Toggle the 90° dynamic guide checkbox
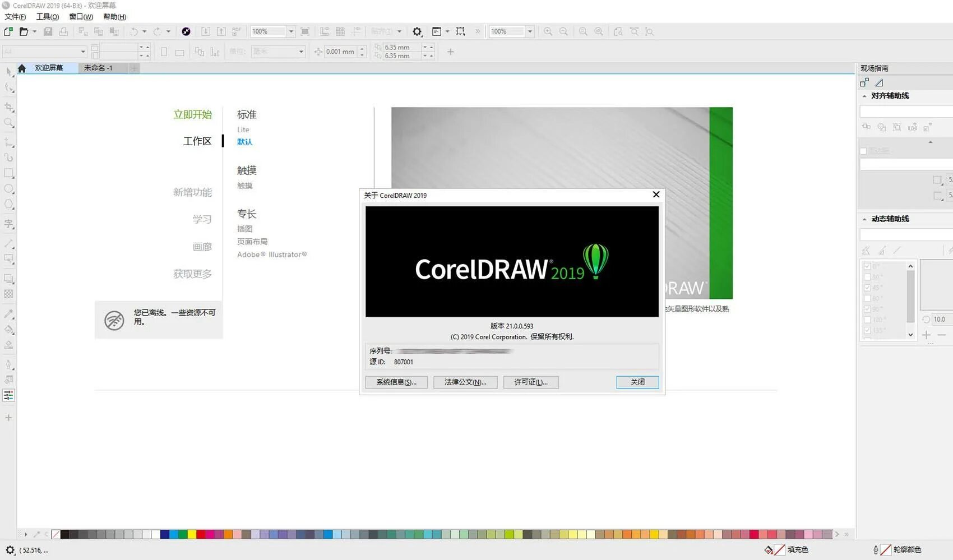 pyautogui.click(x=867, y=309)
